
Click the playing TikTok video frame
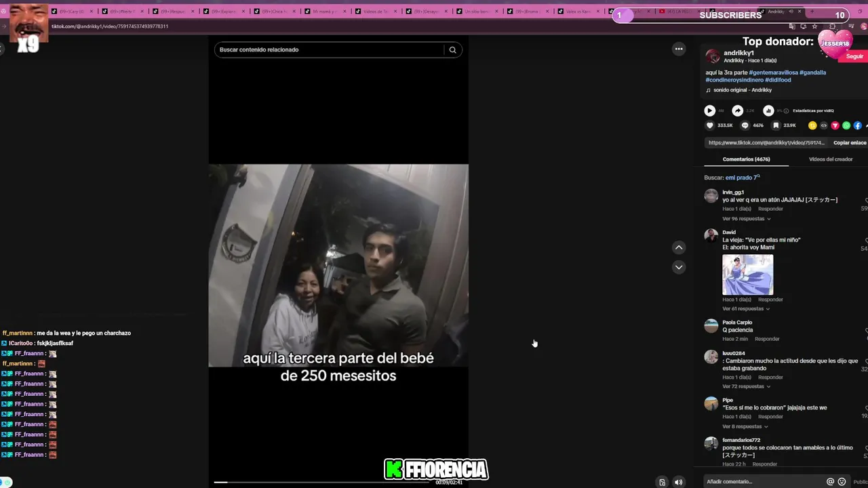338,265
